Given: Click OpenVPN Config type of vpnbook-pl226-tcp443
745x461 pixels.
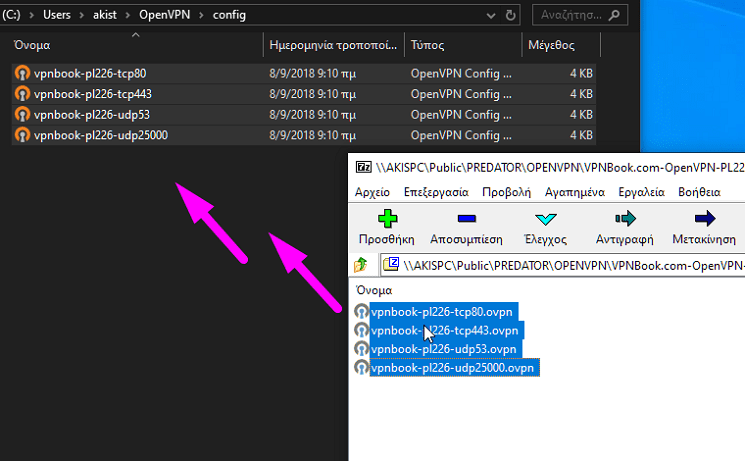Looking at the screenshot, I should 461,94.
